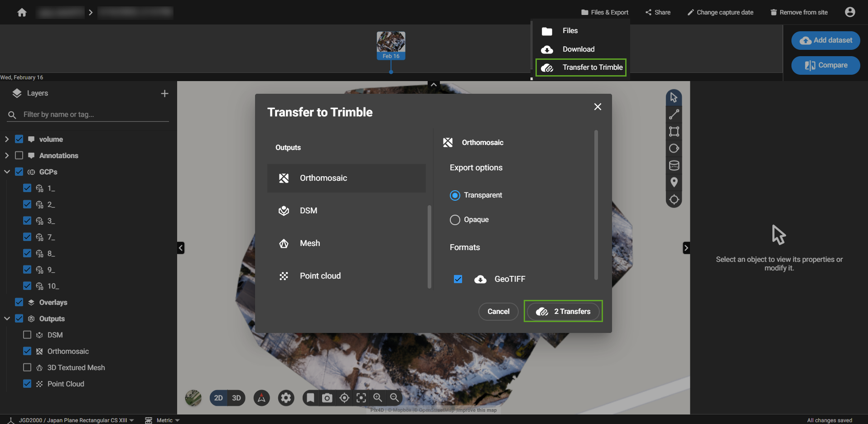868x424 pixels.
Task: Click the Feb 16 capture thumbnail
Action: click(391, 44)
